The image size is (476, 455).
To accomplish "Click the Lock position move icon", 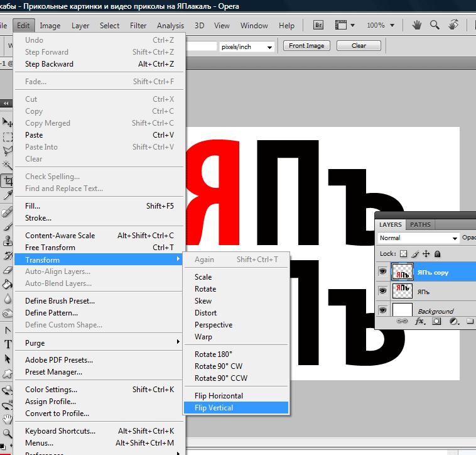I will [x=426, y=254].
